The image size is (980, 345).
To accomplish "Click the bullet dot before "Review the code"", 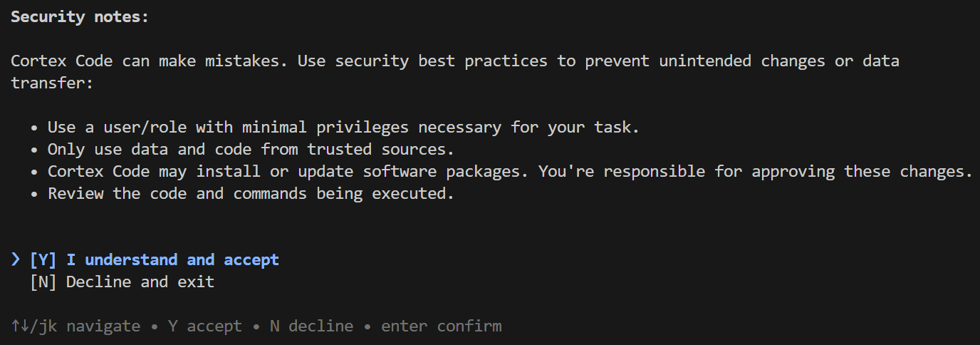I will pyautogui.click(x=34, y=194).
